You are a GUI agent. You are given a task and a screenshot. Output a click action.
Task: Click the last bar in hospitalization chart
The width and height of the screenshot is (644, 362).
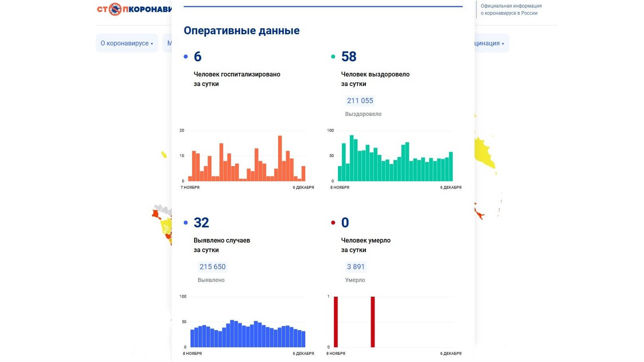303,174
